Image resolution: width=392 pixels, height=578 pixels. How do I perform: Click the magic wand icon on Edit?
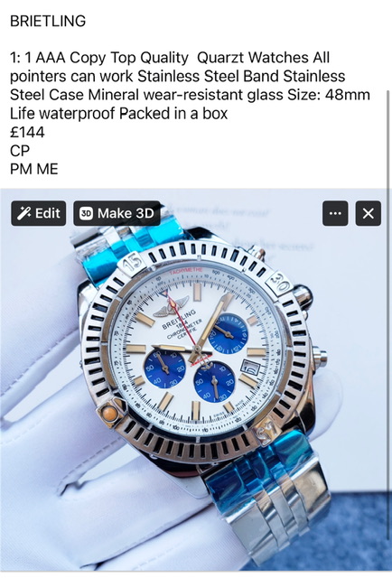pyautogui.click(x=23, y=213)
